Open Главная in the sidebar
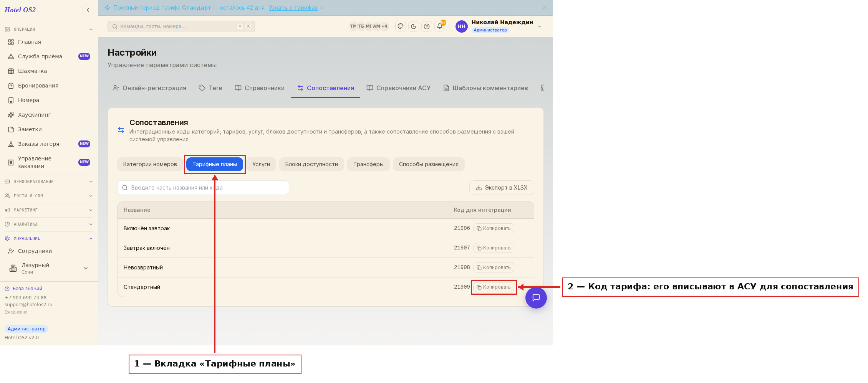868x383 pixels. (49, 42)
